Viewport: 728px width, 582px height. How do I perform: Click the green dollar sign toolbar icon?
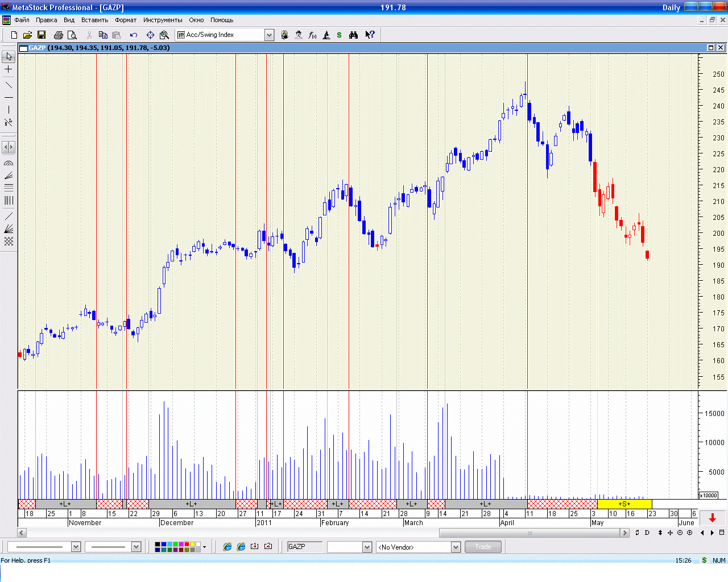tap(340, 35)
